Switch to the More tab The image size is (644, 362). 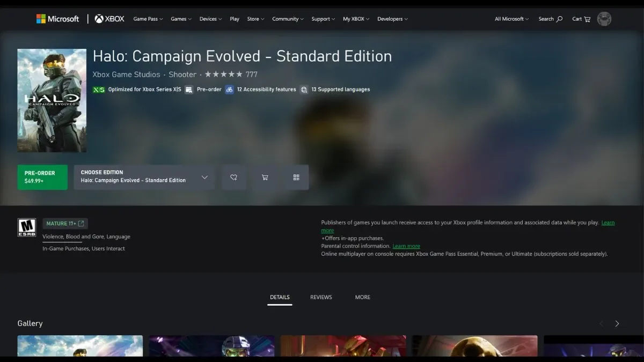tap(363, 297)
